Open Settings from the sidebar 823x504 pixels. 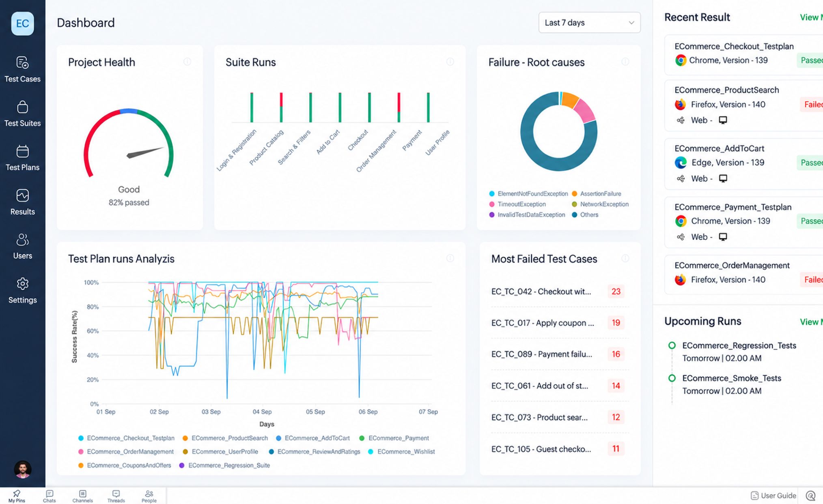tap(22, 291)
